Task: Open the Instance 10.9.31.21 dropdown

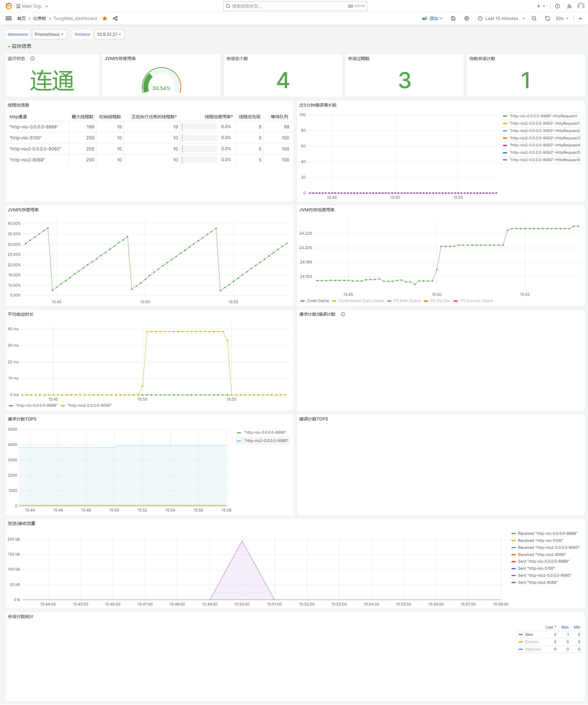Action: tap(109, 34)
